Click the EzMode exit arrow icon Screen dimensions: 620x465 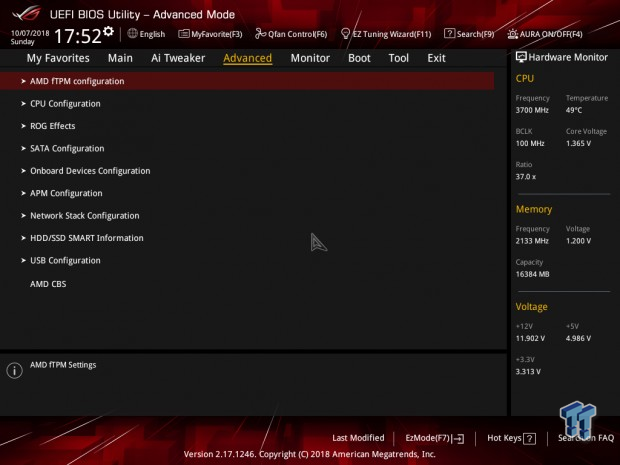(x=459, y=439)
